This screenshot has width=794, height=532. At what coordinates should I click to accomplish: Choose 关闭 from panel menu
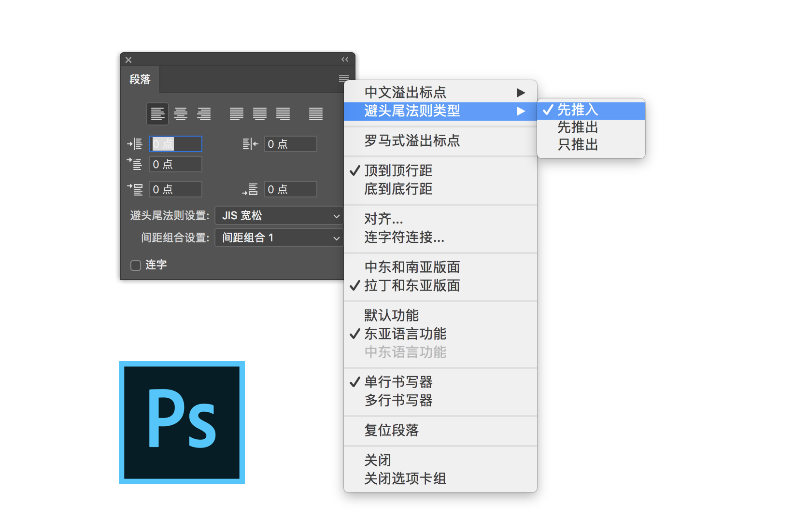(440, 460)
